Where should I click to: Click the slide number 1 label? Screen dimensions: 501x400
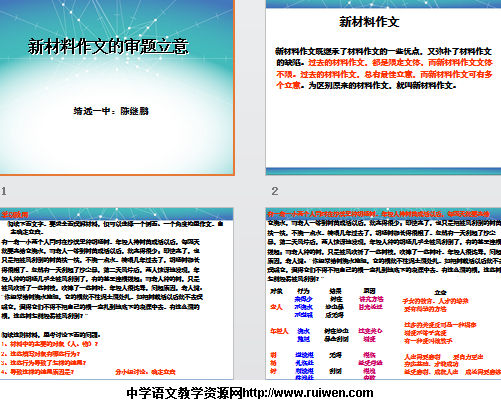tap(4, 191)
